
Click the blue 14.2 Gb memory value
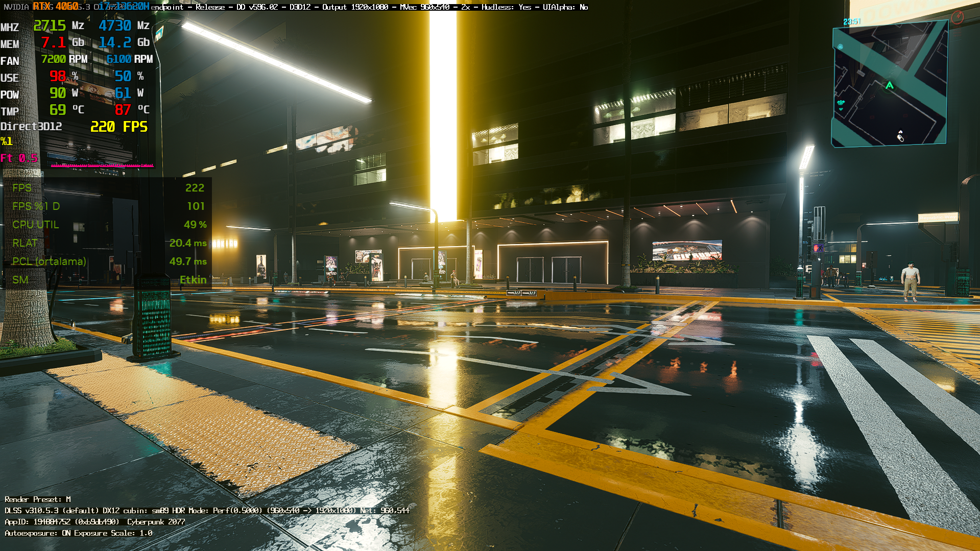tap(124, 42)
